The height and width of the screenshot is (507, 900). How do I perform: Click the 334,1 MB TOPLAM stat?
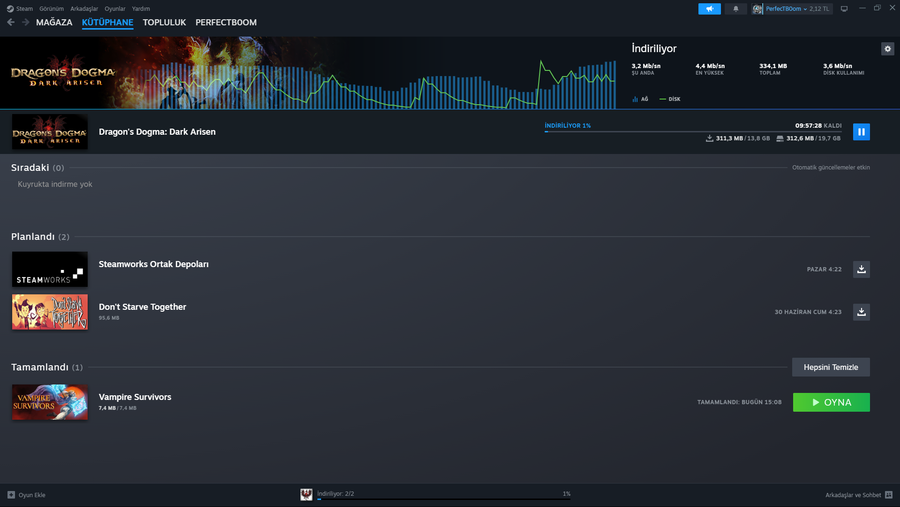773,69
